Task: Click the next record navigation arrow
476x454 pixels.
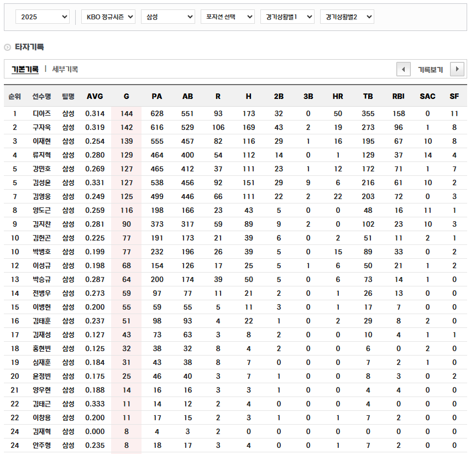Action: coord(457,69)
